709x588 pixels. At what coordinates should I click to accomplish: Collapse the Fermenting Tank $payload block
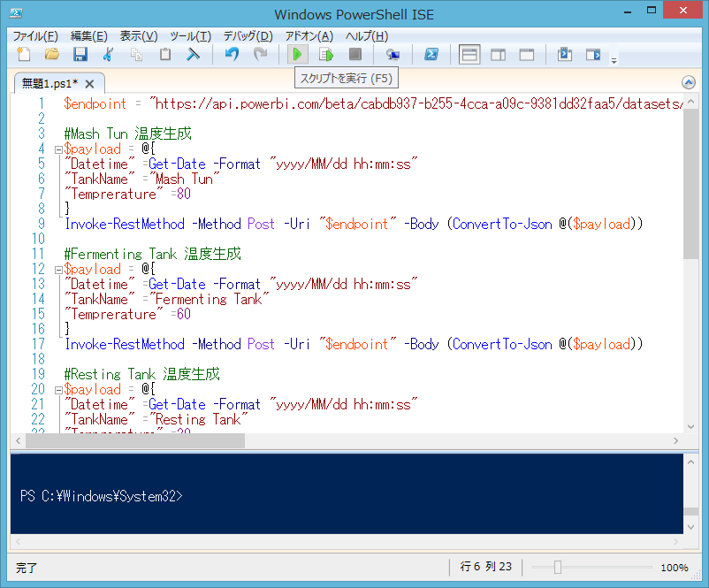pyautogui.click(x=58, y=270)
